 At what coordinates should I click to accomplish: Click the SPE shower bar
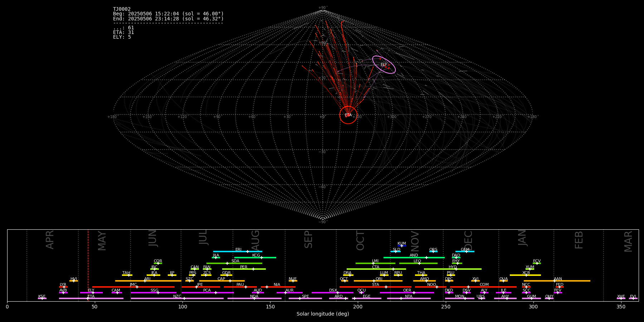click(305, 298)
